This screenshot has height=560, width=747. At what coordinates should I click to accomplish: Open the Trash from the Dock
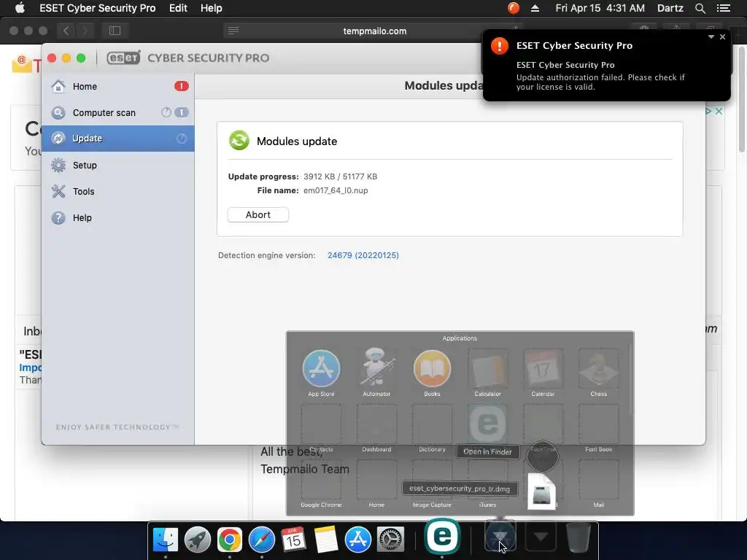pyautogui.click(x=578, y=537)
